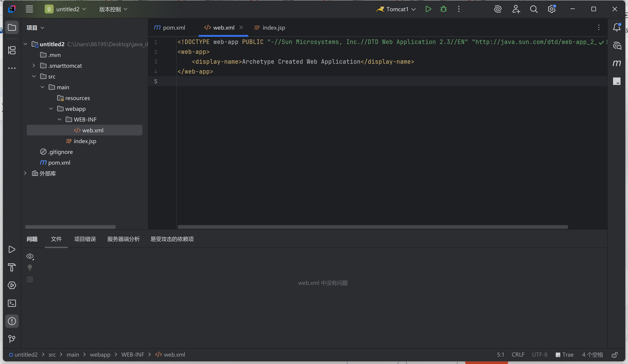Click WEB-INF in the breadcrumb bar

(133, 355)
